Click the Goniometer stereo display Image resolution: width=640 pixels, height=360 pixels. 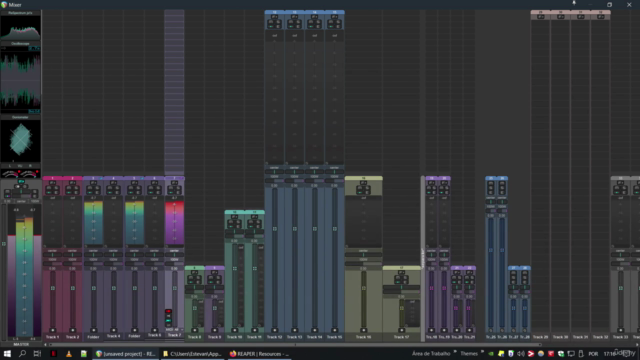20,140
